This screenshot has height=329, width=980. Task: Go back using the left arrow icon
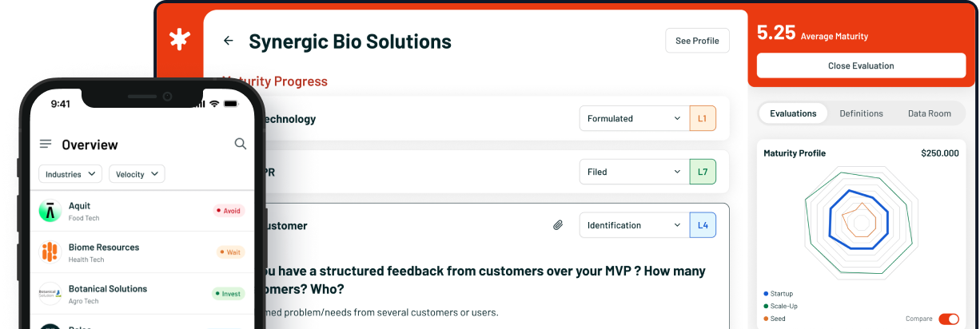tap(229, 41)
